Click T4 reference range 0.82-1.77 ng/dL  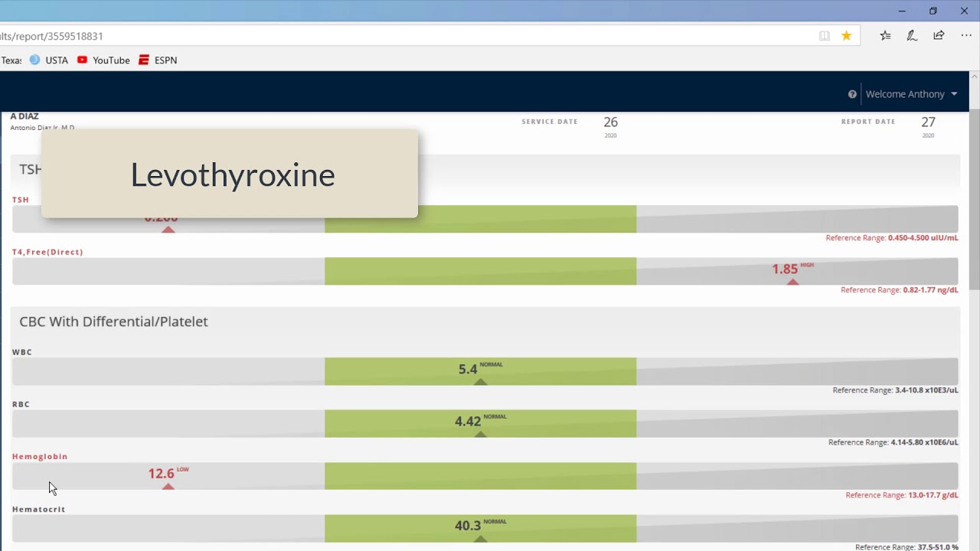click(899, 290)
